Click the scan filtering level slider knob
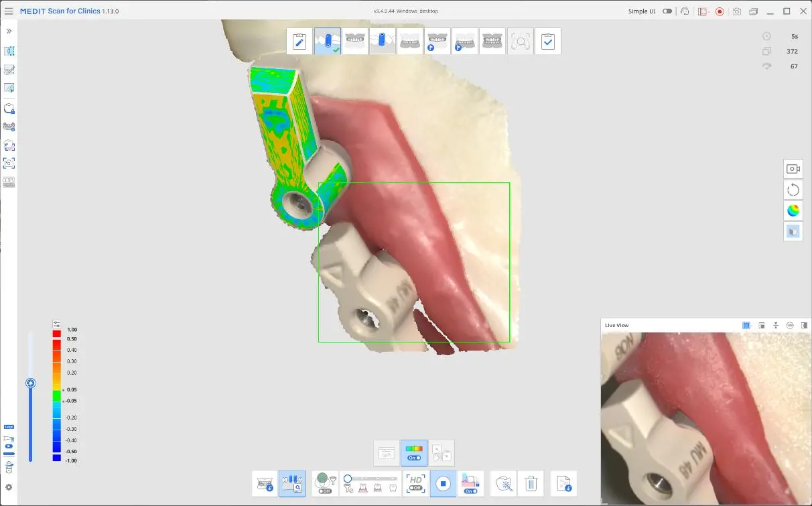 pos(348,478)
